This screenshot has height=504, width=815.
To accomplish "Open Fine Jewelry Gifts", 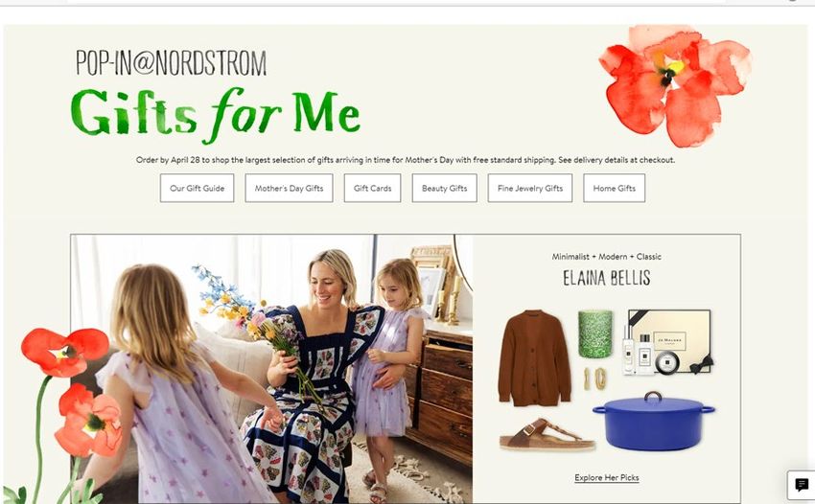I will pos(529,188).
